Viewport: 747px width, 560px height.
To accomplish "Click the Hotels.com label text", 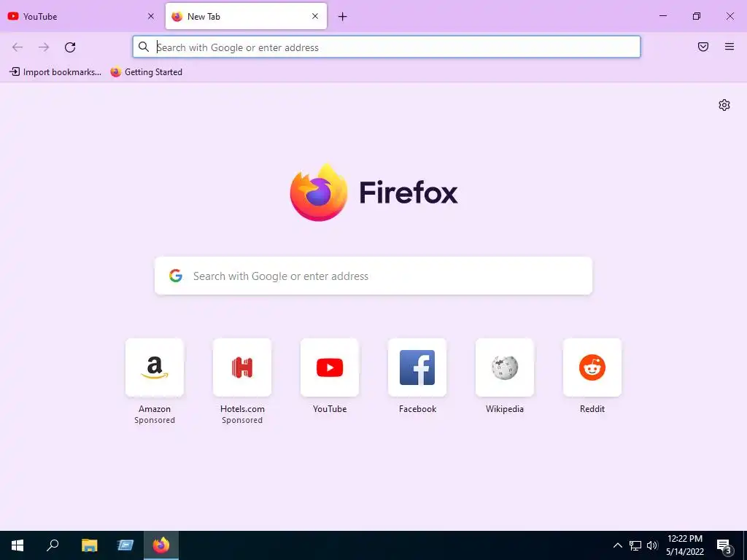I will tap(242, 409).
